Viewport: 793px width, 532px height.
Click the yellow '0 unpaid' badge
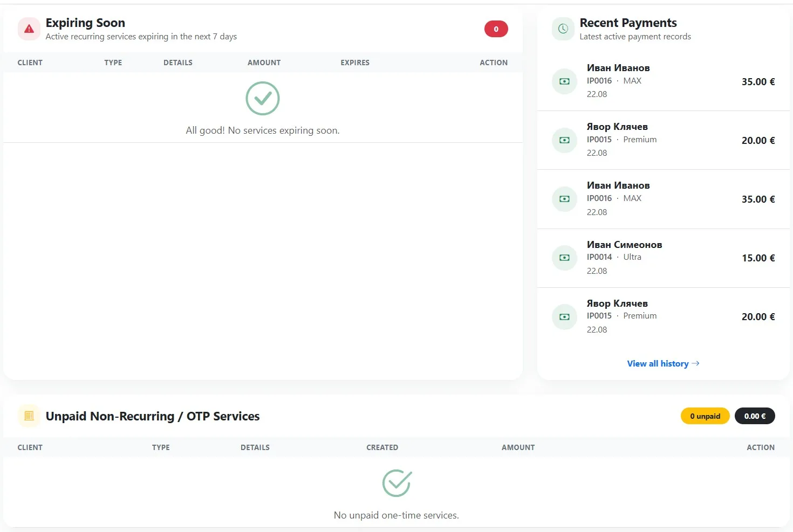pyautogui.click(x=705, y=416)
